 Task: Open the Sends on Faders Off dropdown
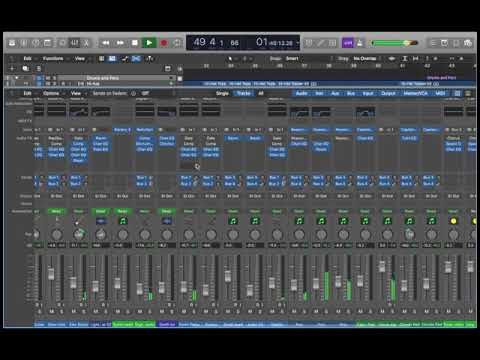click(146, 93)
